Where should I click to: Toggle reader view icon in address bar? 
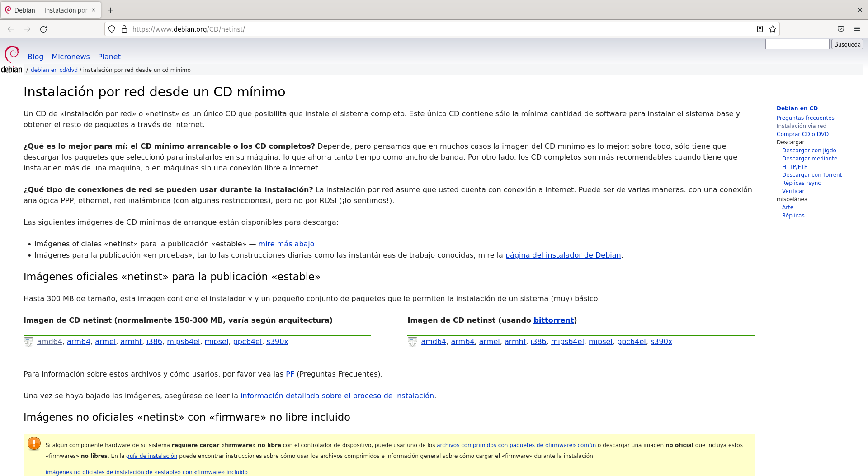pyautogui.click(x=760, y=29)
